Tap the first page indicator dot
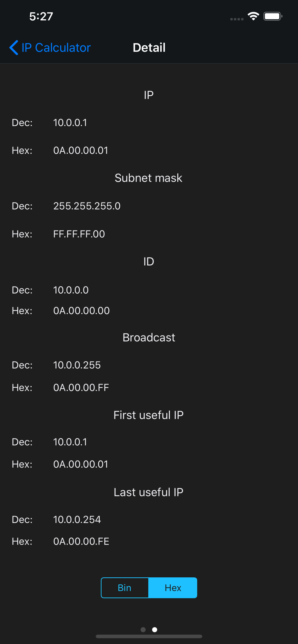The height and width of the screenshot is (644, 298). (x=143, y=630)
